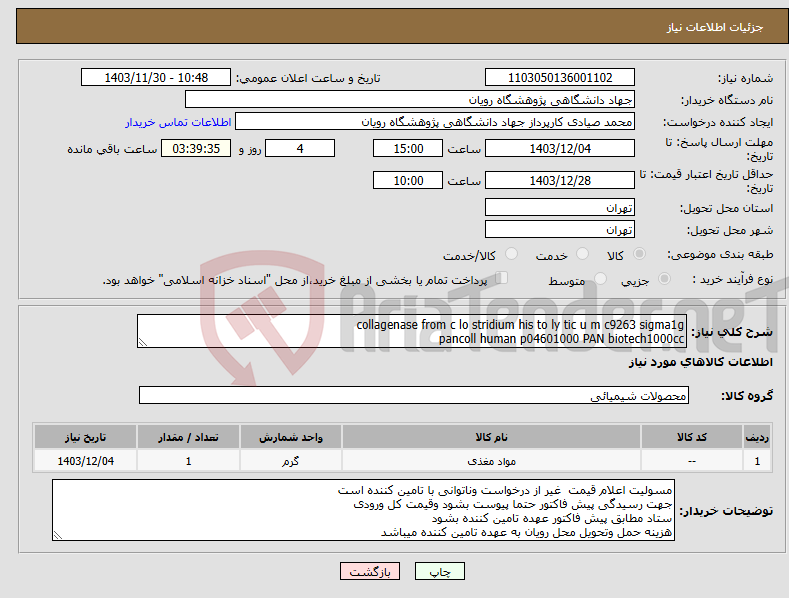Click the buyer name field جهاد دانشگاهی پژوهشگاه رویان

coord(410,100)
